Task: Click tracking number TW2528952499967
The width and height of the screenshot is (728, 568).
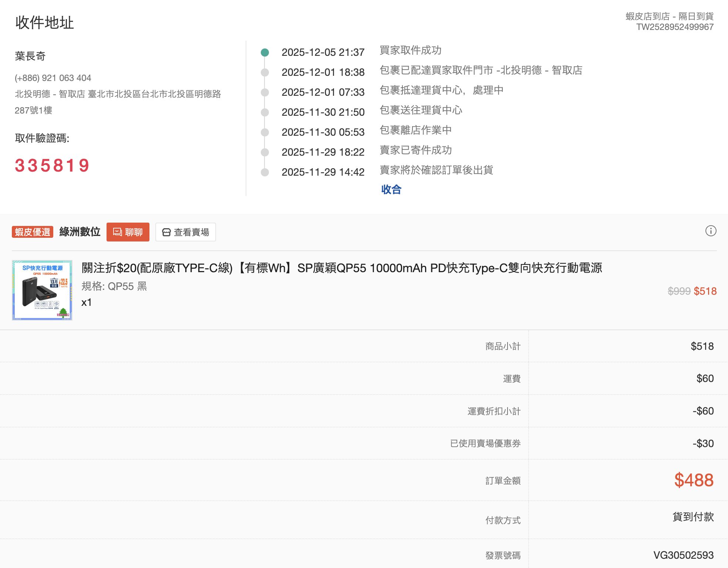Action: 675,27
